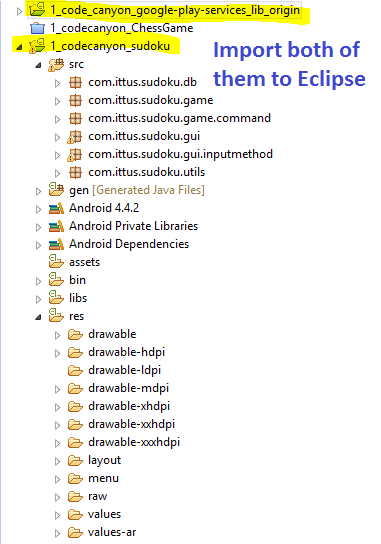Click the package icon for com.ittus.sudoku.db
This screenshot has width=381, height=544.
pos(75,83)
